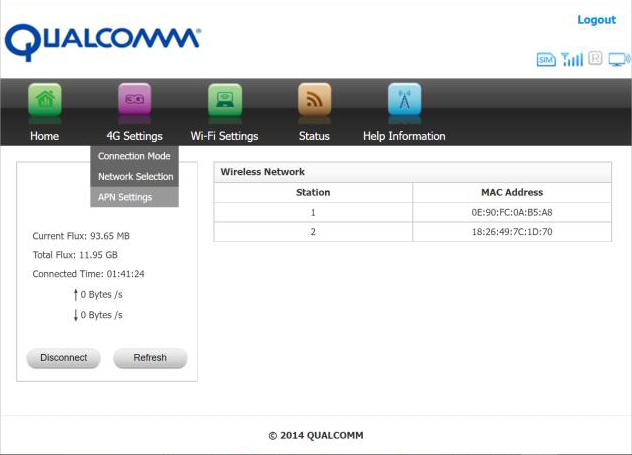
Task: Click the roaming R indicator icon
Action: click(x=595, y=58)
